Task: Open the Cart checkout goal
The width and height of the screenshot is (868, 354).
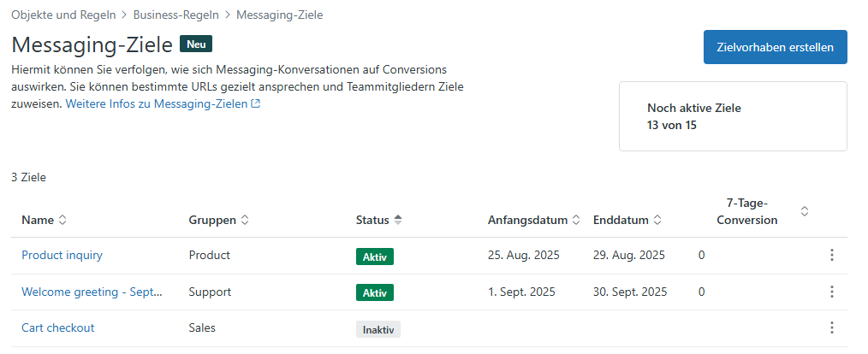Action: click(57, 327)
